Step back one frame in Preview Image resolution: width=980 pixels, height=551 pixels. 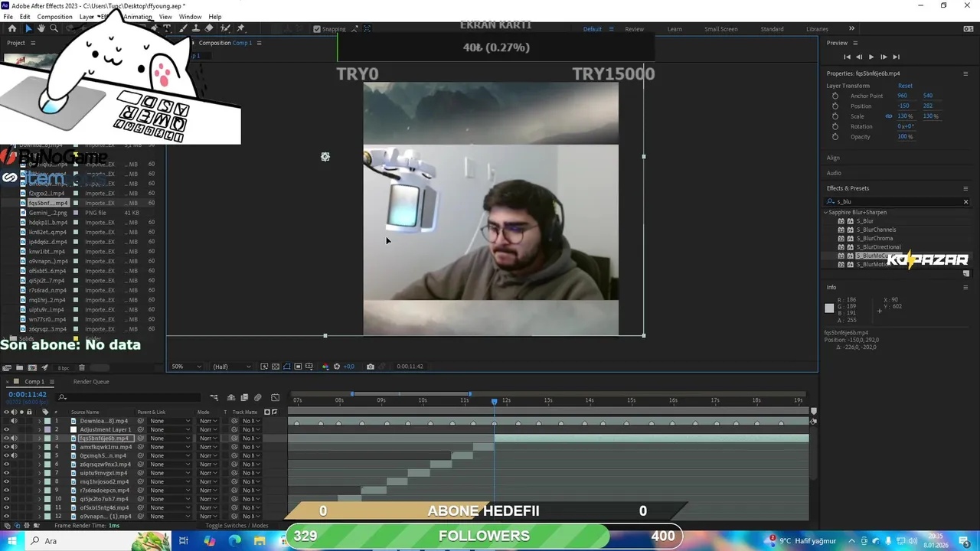click(859, 57)
